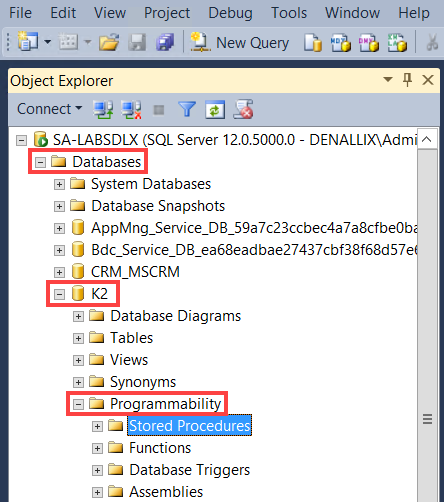Click the Stop square icon
Screen dimensions: 444x502
click(159, 110)
